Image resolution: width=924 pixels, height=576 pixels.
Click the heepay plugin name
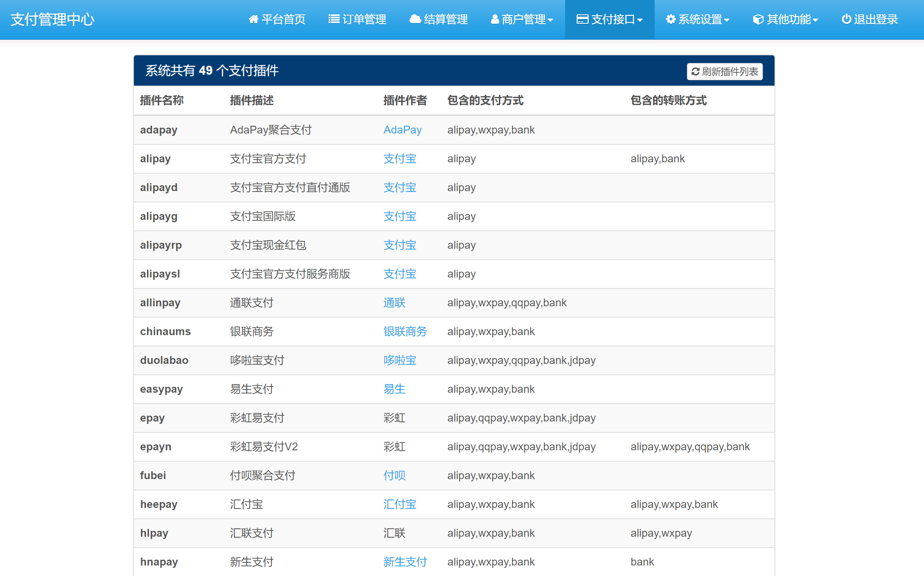tap(159, 504)
